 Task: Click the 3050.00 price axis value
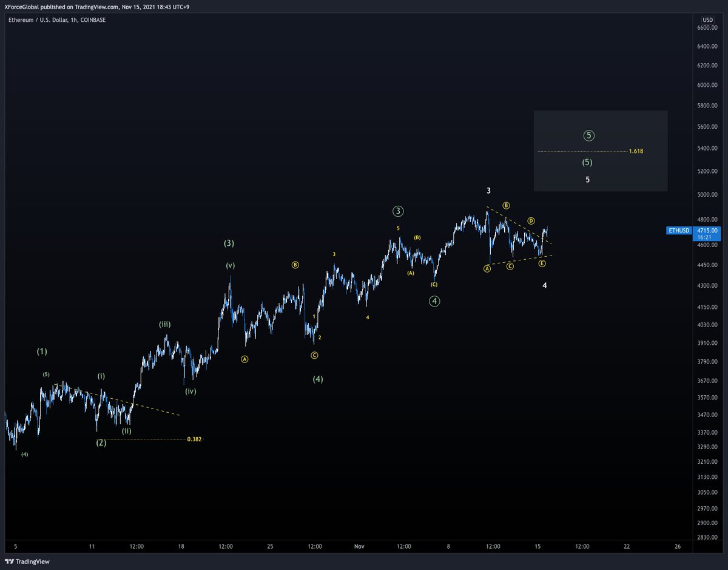[x=707, y=492]
